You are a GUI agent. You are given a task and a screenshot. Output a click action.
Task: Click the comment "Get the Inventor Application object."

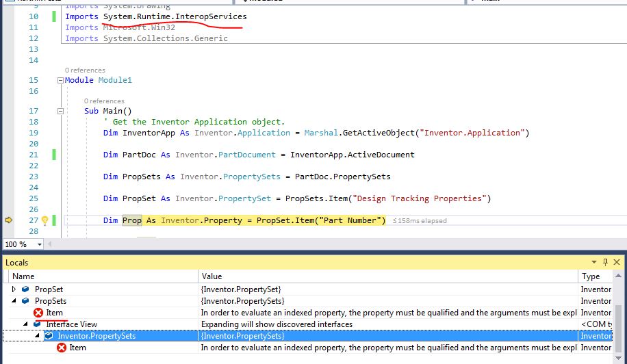199,122
